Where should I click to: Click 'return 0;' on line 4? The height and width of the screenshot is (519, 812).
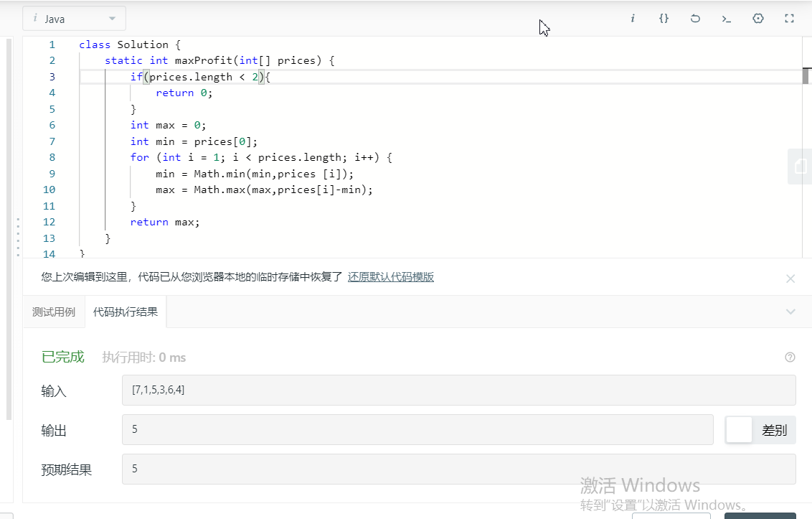pos(184,93)
